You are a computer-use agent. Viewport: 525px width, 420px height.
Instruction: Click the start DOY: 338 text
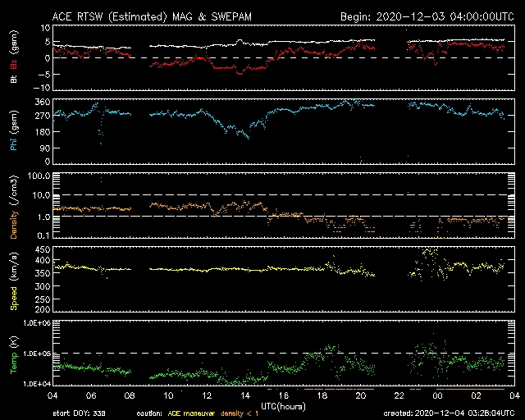(80, 413)
